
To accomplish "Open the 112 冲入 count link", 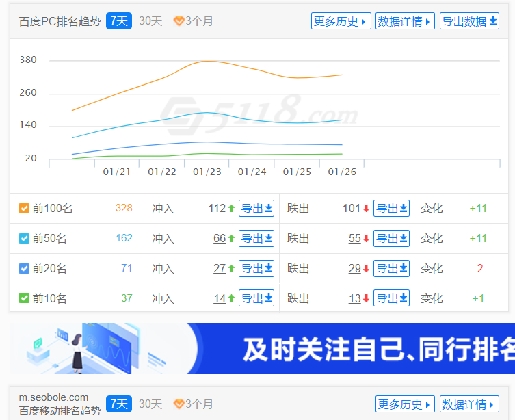I will coord(217,208).
